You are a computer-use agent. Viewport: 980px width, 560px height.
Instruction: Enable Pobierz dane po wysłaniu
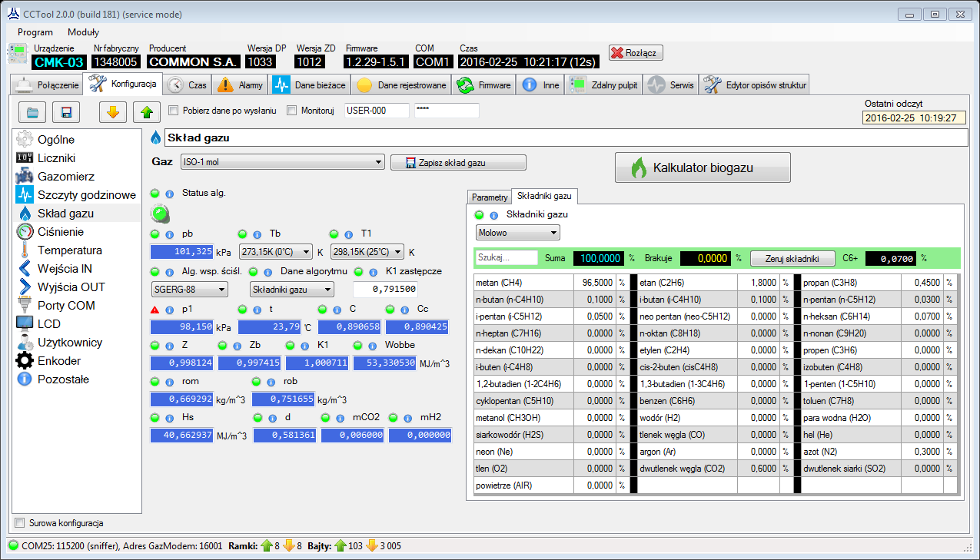pos(173,110)
